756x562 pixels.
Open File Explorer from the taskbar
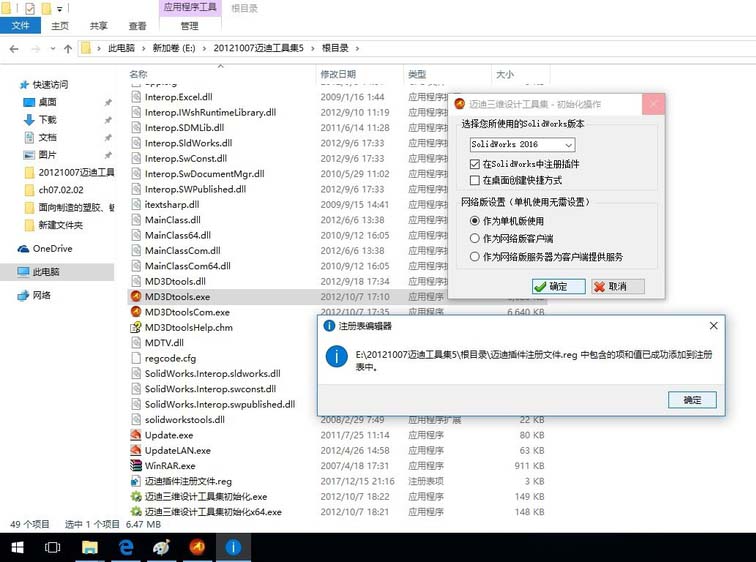90,548
